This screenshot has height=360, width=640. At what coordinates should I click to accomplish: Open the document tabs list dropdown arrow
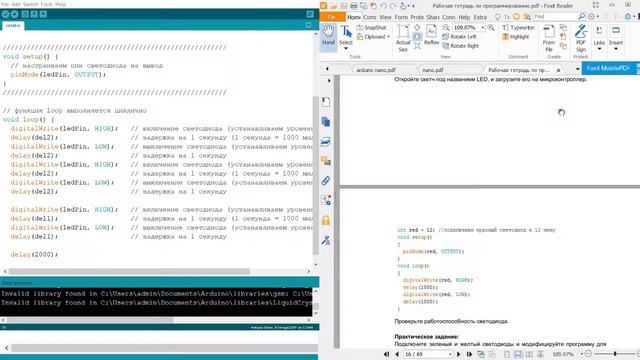pyautogui.click(x=577, y=69)
